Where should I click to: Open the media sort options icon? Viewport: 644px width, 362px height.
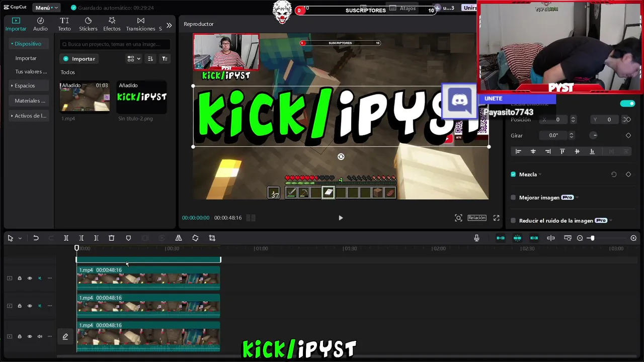[150, 59]
